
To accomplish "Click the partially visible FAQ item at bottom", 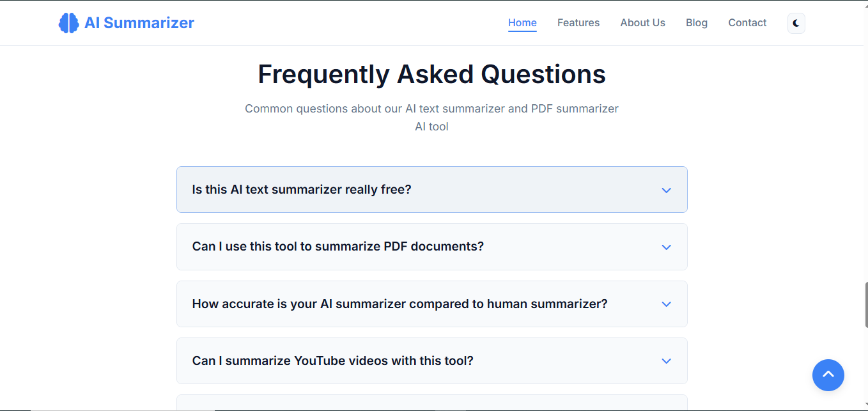I will point(431,403).
